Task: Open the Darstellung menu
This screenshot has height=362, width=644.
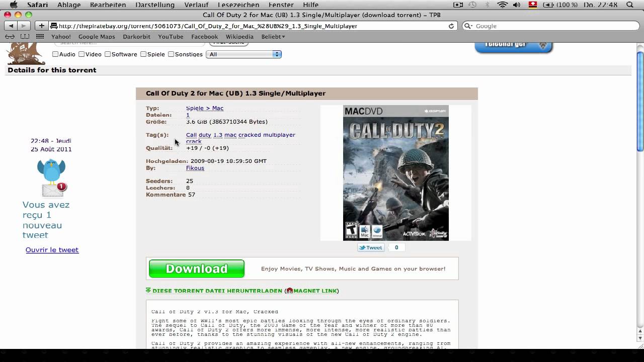Action: (155, 5)
